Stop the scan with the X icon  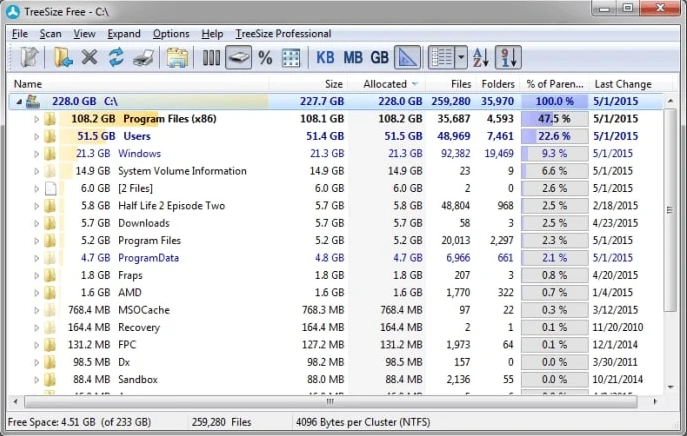tap(89, 57)
